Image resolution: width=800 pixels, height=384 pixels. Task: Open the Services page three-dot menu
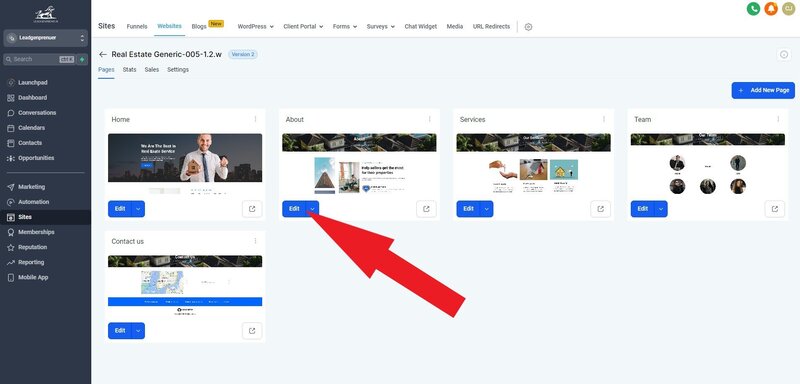[x=604, y=119]
